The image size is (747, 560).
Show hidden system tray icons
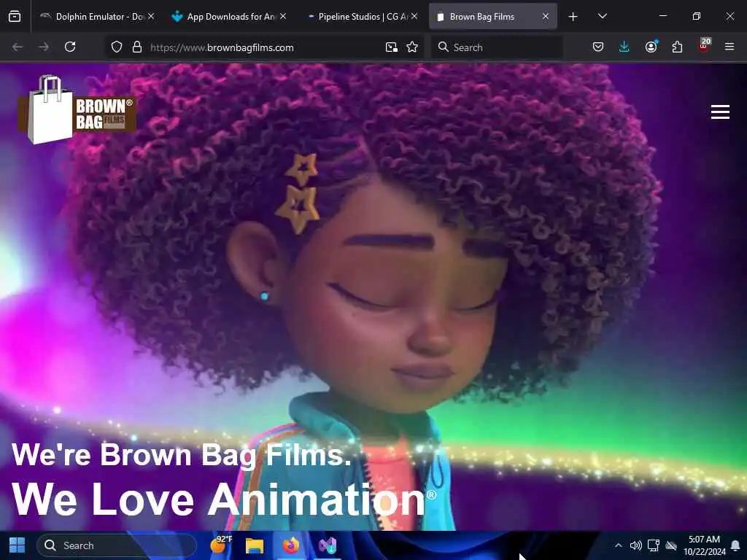coord(619,545)
